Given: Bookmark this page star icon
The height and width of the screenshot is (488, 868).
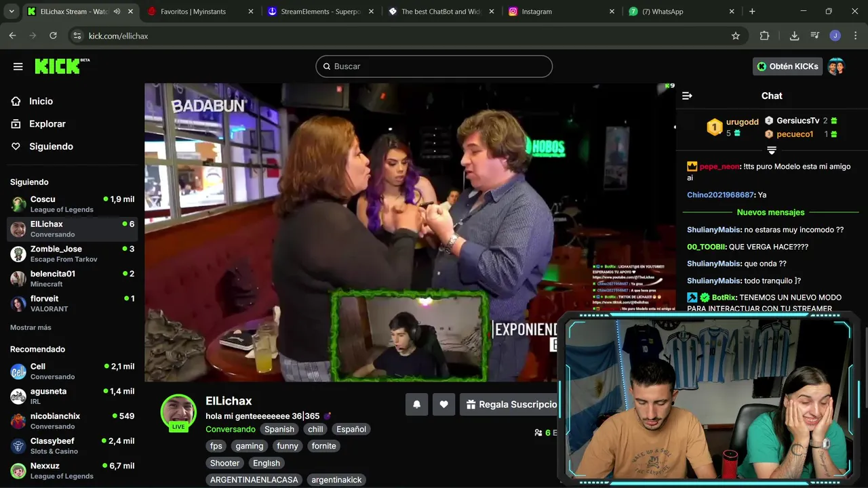Looking at the screenshot, I should click(736, 36).
